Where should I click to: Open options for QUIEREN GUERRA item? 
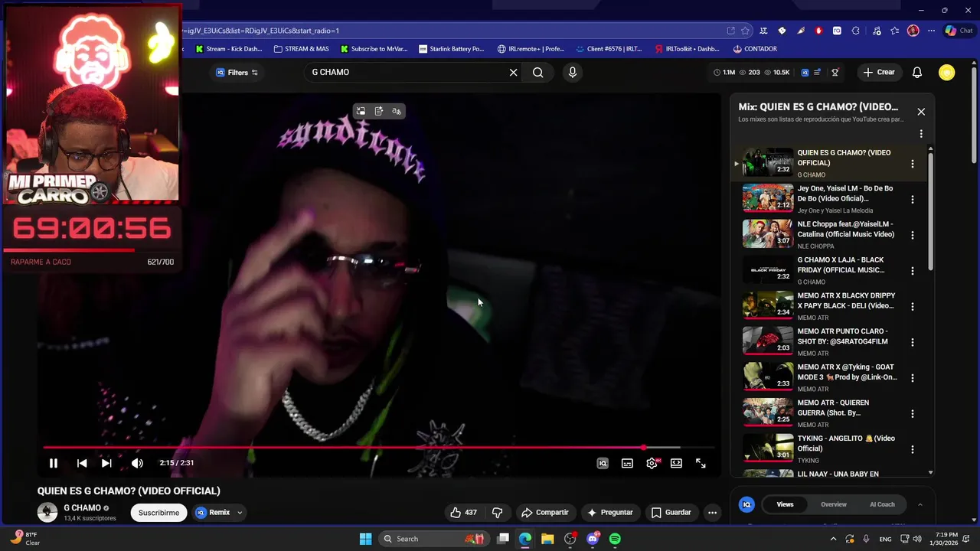point(912,414)
